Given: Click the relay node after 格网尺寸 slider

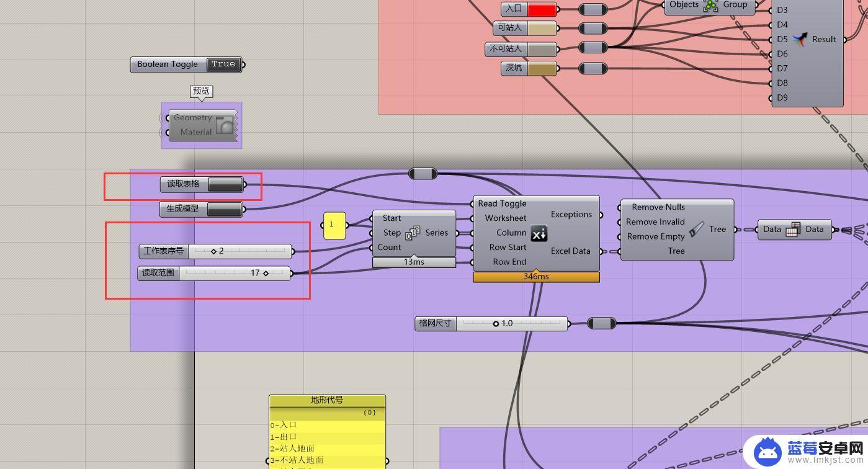Looking at the screenshot, I should pyautogui.click(x=601, y=323).
